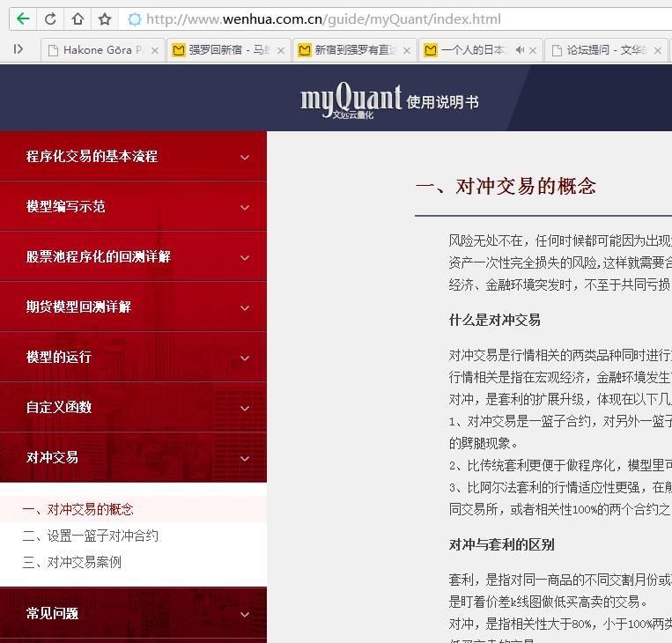This screenshot has width=672, height=643.
Task: Reload the page with refresh icon
Action: point(51,18)
